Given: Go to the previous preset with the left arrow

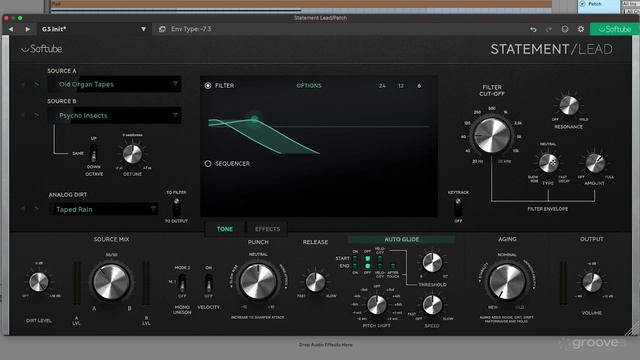Looking at the screenshot, I should (x=11, y=29).
